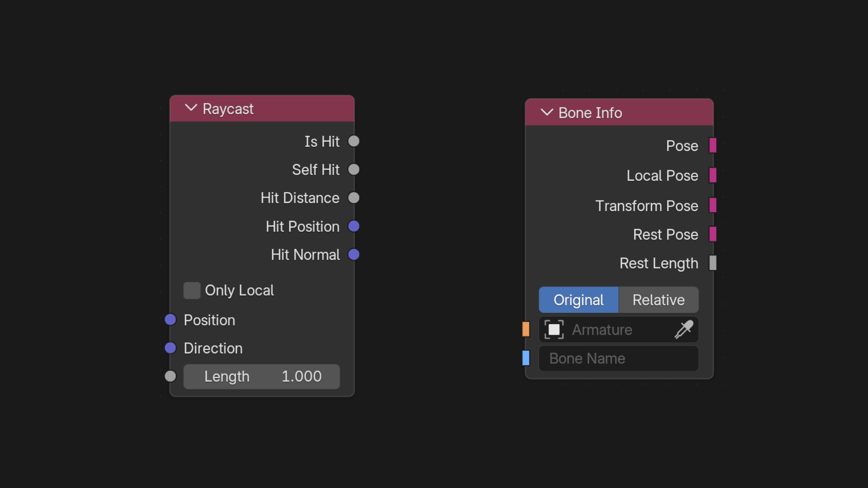Image resolution: width=868 pixels, height=488 pixels.
Task: Click the Local Pose output socket
Action: tap(713, 175)
